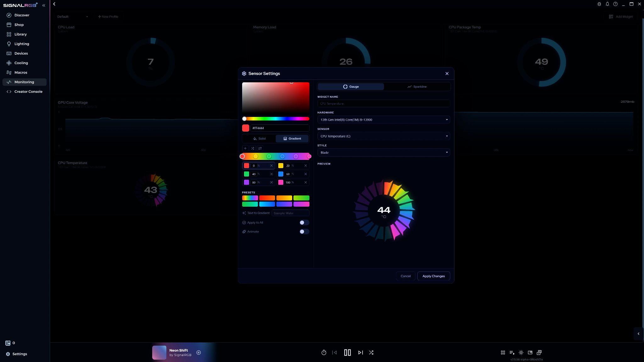Open the Shop section

pos(19,25)
